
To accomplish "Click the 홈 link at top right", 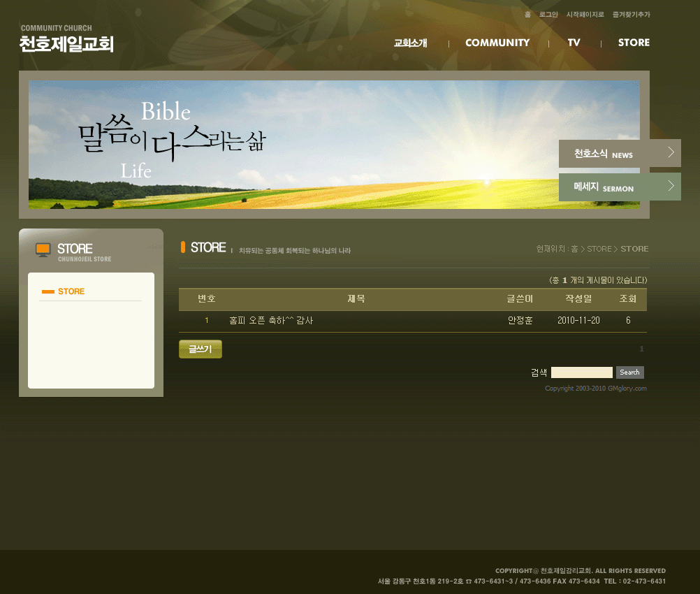I will coord(527,15).
